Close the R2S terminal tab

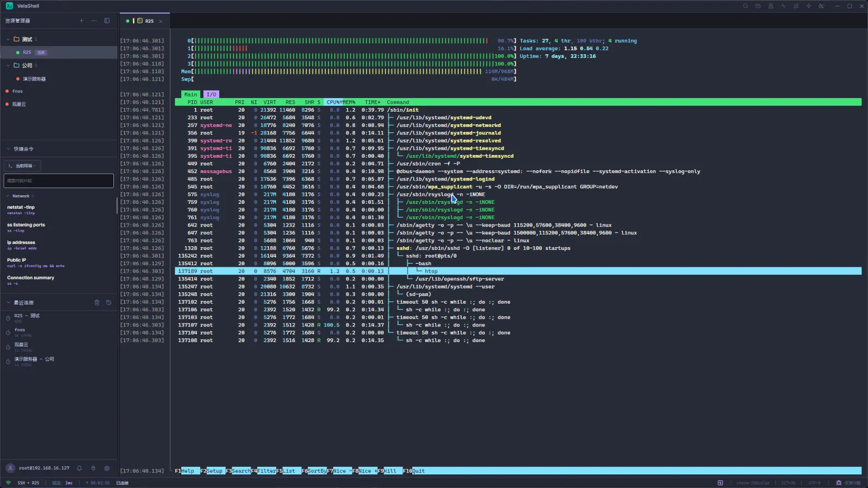[x=161, y=21]
